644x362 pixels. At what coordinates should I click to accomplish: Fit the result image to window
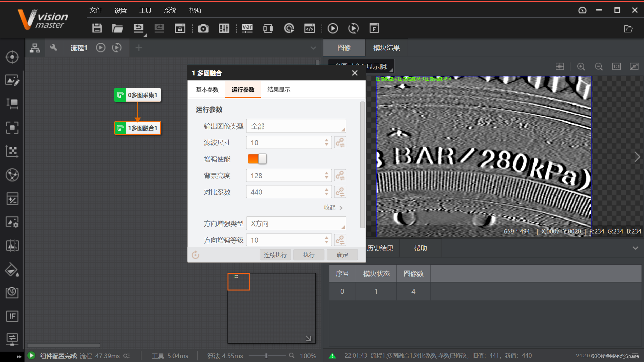[634, 67]
